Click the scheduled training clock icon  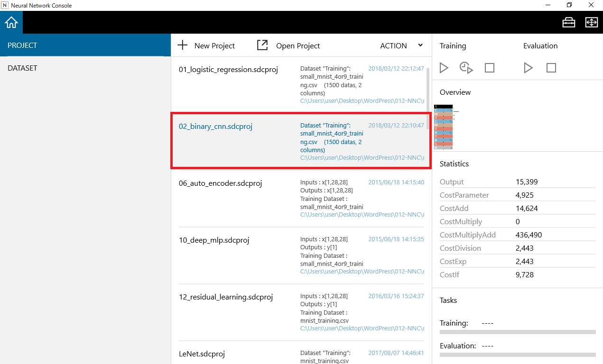coord(466,68)
